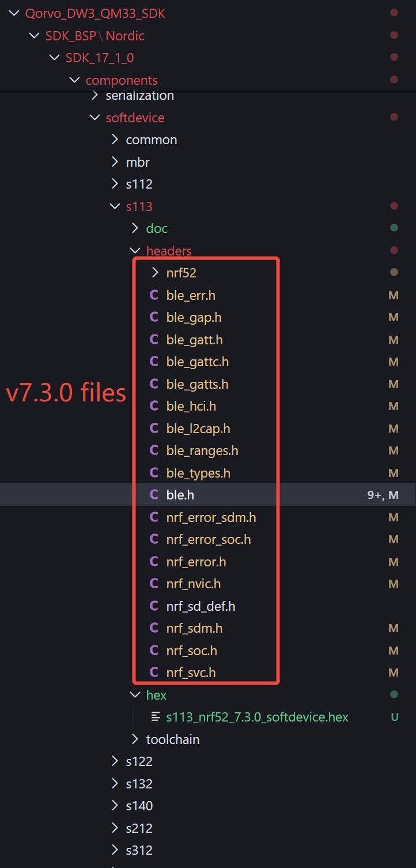The height and width of the screenshot is (868, 416).
Task: Click the 'U' untracked badge on softdevice.hex
Action: (x=395, y=717)
